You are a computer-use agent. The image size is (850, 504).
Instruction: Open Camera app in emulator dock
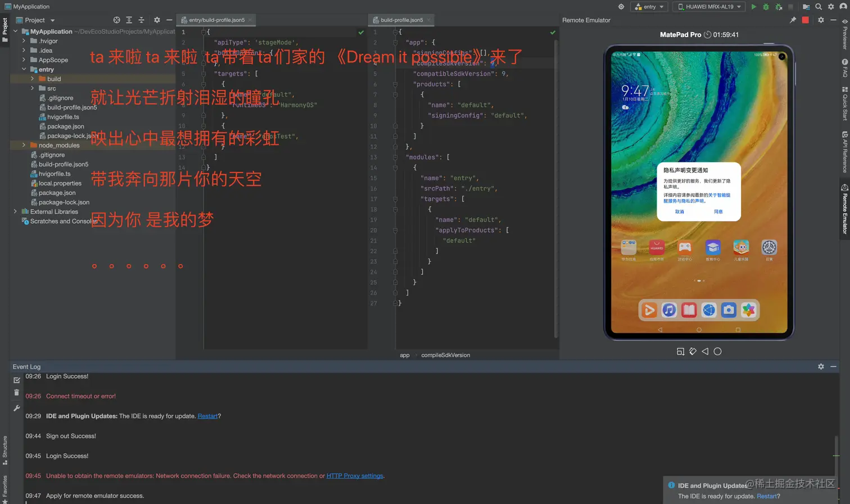729,310
